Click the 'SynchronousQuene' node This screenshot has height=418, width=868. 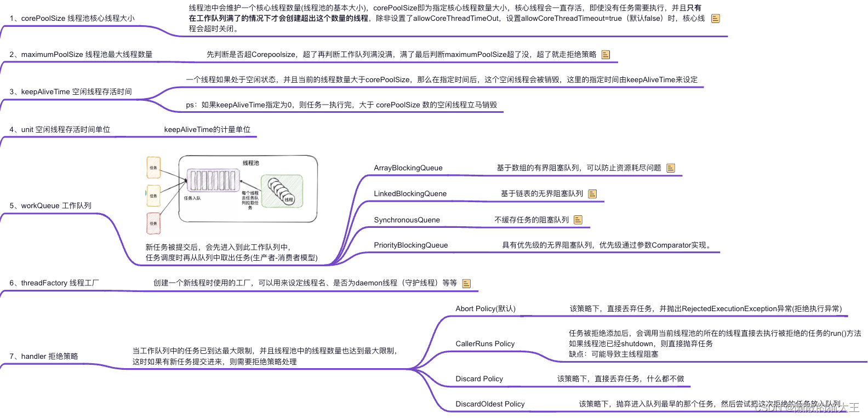[407, 220]
